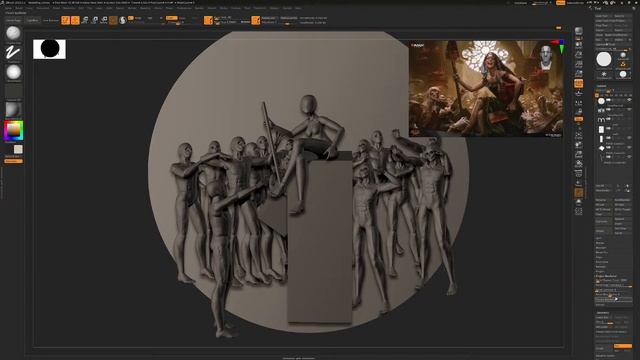Expand the Bevel Pro subsection
The image size is (640, 360).
point(601,252)
